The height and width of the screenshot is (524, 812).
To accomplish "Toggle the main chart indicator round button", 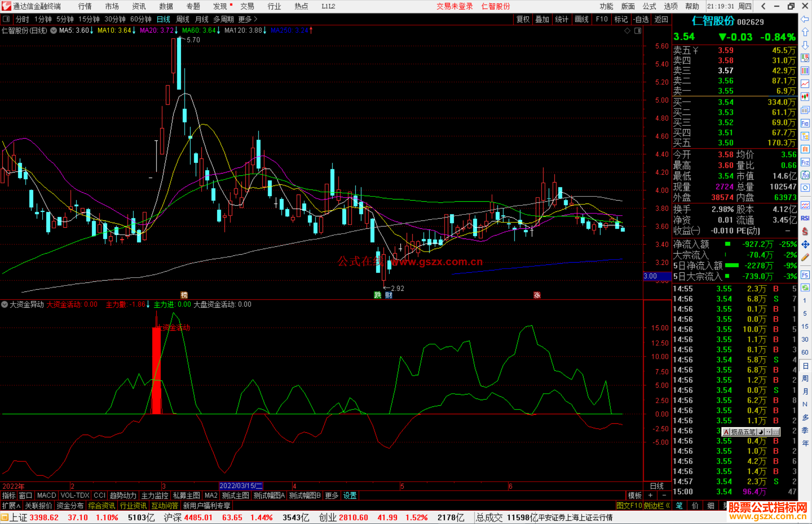I will coord(53,30).
